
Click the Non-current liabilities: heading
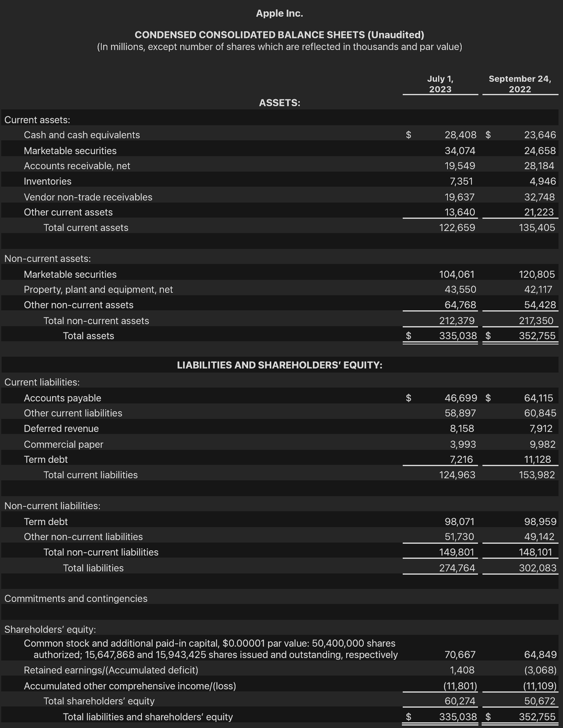pos(52,506)
